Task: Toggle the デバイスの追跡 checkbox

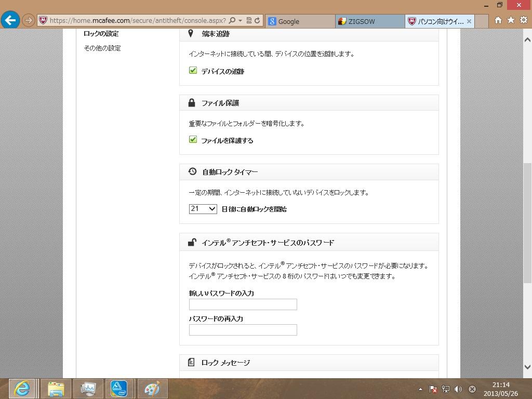Action: [193, 70]
